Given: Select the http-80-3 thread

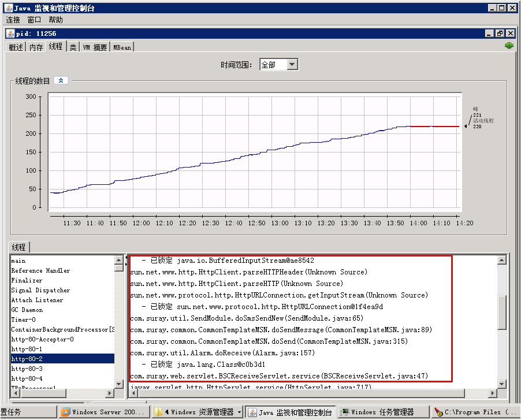Looking at the screenshot, I should pyautogui.click(x=62, y=369).
